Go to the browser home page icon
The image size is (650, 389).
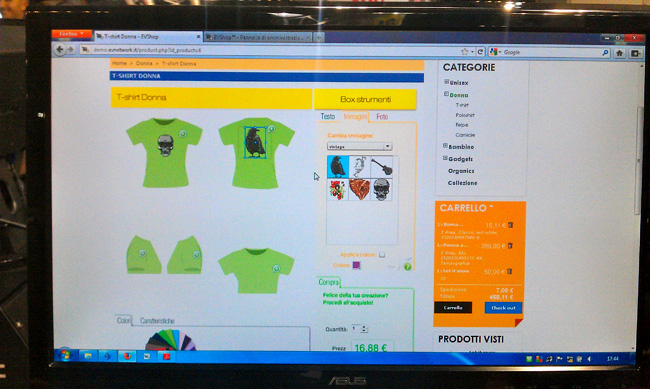pyautogui.click(x=619, y=53)
